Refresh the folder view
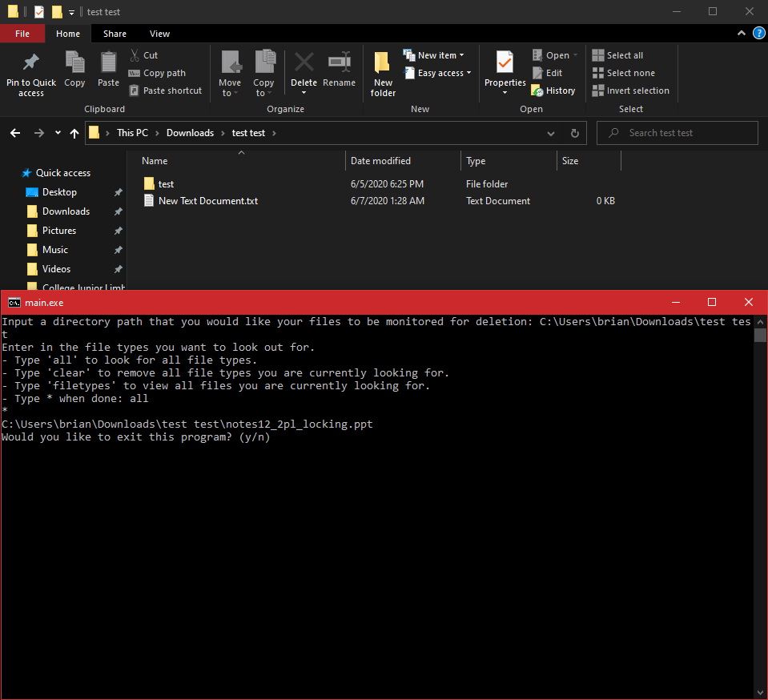768x700 pixels. (x=574, y=133)
